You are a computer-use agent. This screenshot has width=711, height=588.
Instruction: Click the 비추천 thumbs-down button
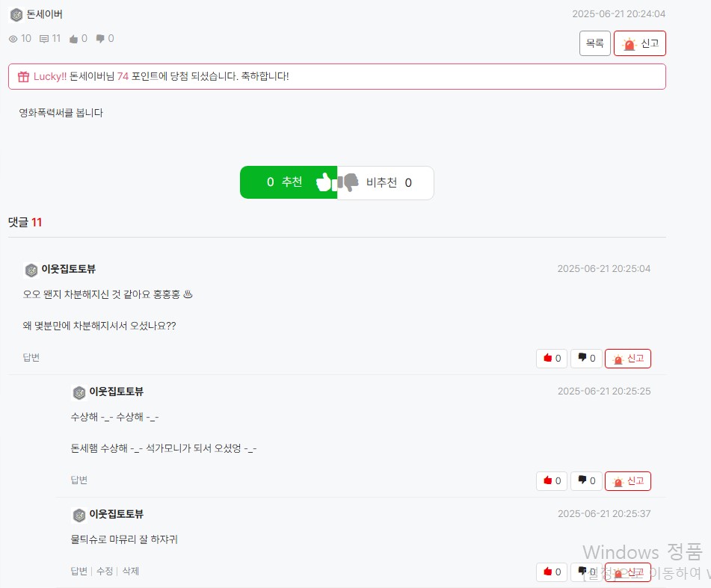(386, 182)
